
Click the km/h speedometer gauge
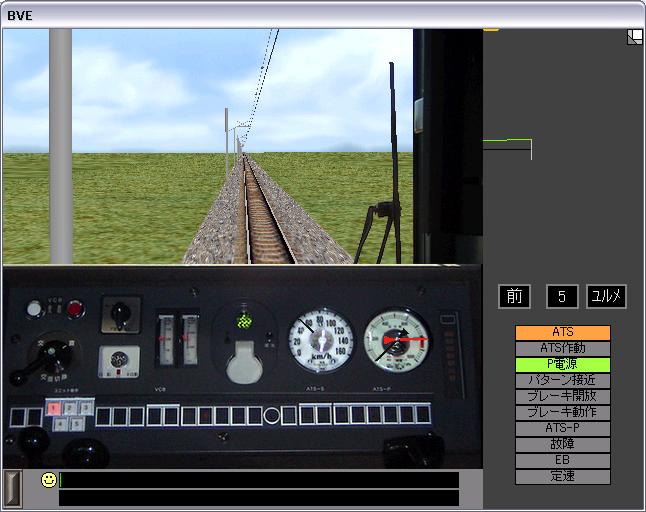click(x=321, y=340)
